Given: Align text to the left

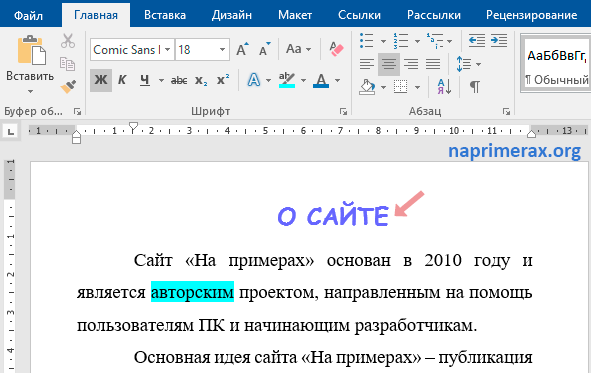Looking at the screenshot, I should point(367,64).
